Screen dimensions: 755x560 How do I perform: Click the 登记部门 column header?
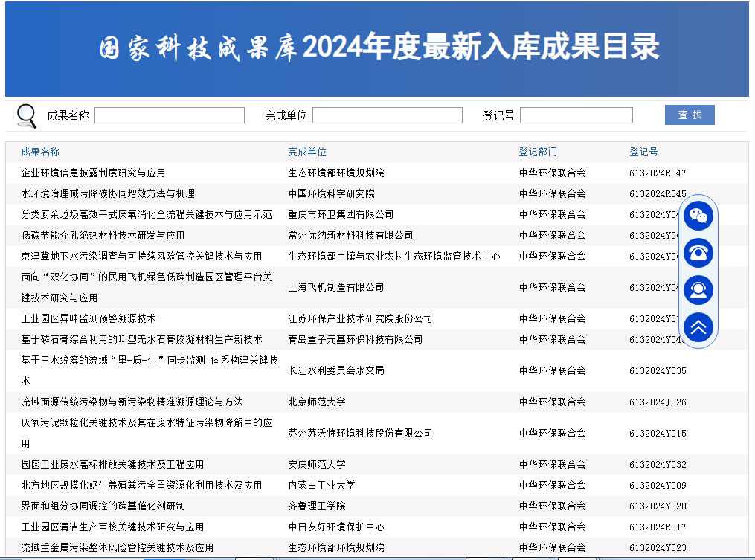(x=537, y=152)
